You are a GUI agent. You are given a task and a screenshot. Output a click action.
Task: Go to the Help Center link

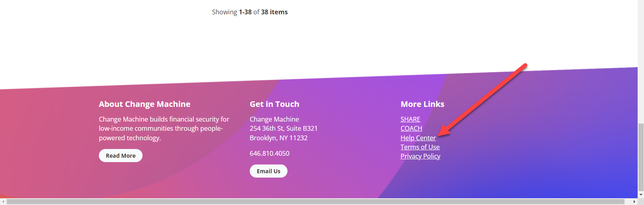tap(418, 138)
